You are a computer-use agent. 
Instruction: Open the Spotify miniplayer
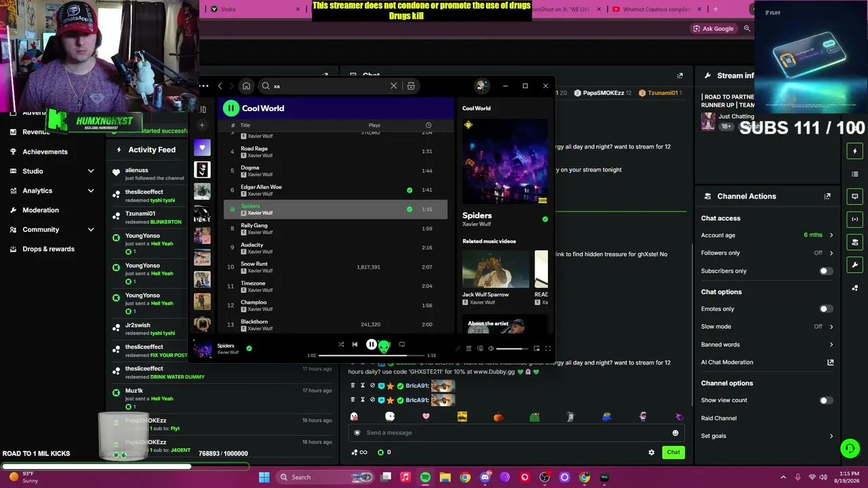536,348
